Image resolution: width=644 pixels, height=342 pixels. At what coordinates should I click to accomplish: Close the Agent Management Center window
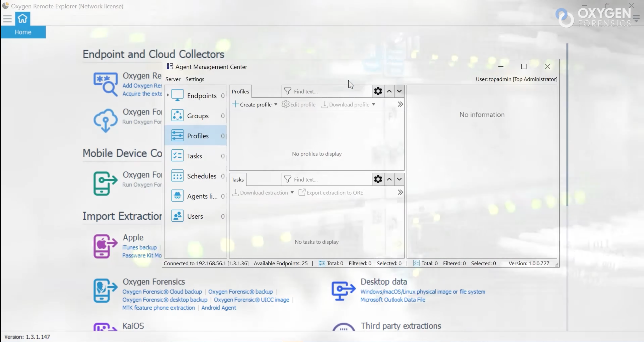coord(548,66)
